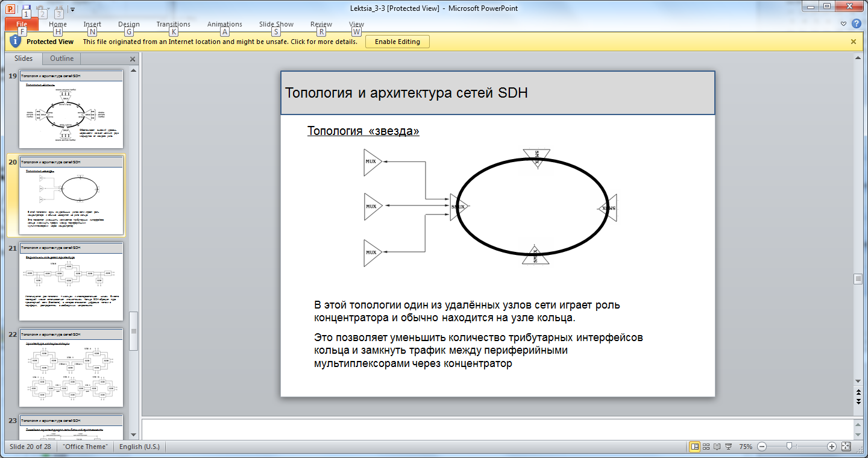Image resolution: width=868 pixels, height=458 pixels.
Task: Fit slide to current window icon
Action: click(x=846, y=447)
